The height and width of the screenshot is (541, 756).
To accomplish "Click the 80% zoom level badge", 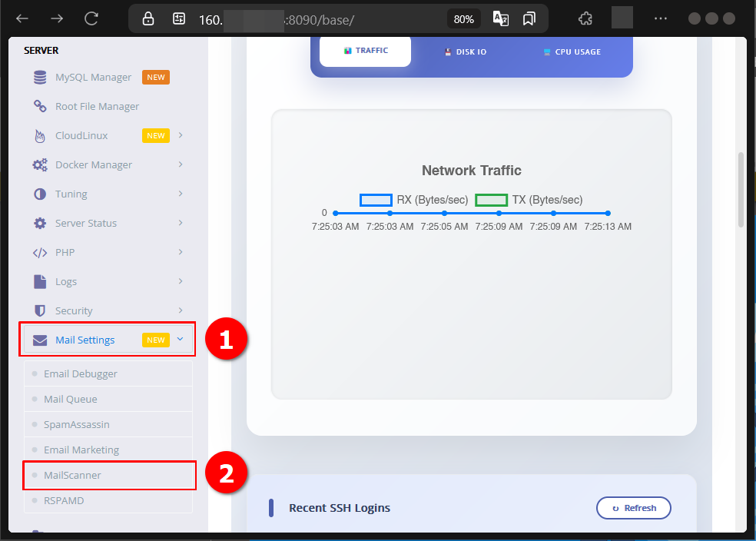I will coord(463,19).
